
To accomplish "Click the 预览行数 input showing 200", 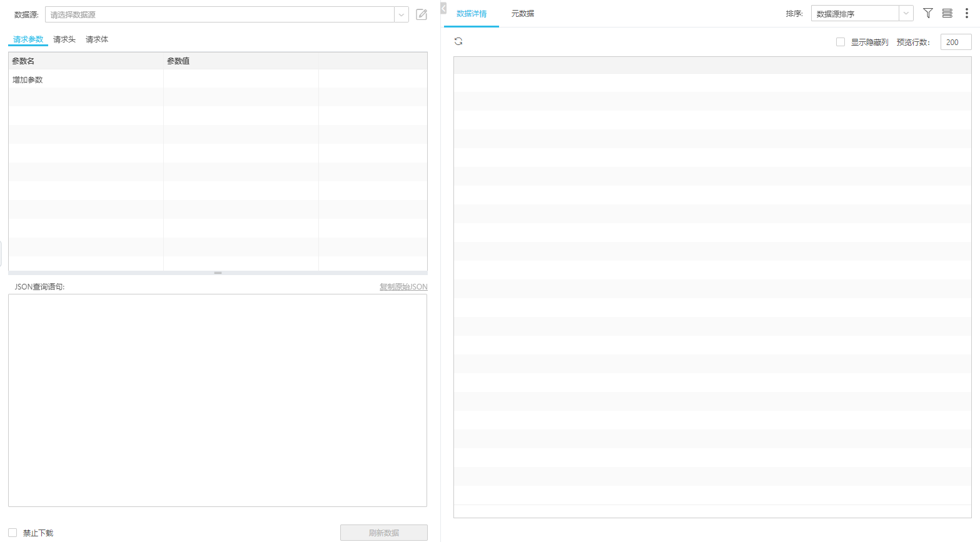I will [x=956, y=42].
